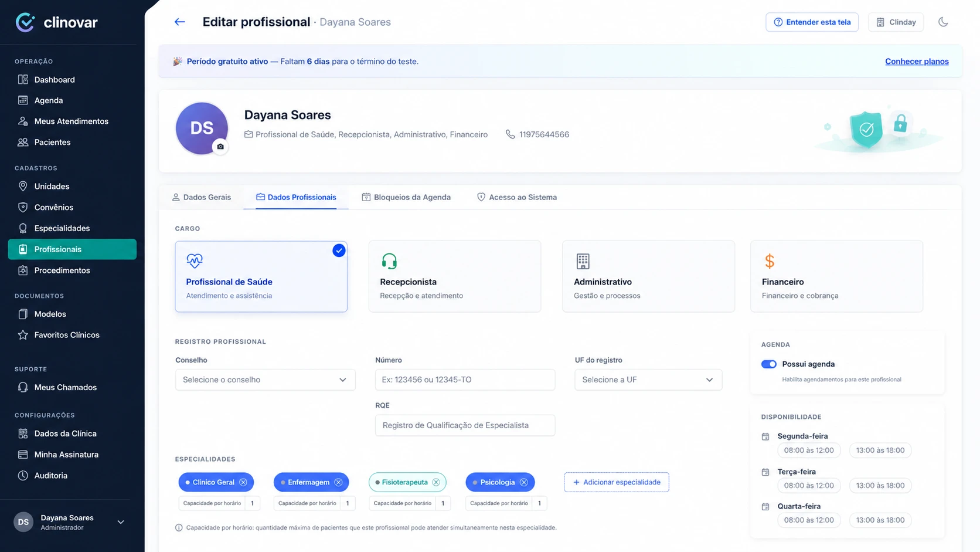Open Minha Assinatura
The image size is (980, 552).
click(72, 455)
